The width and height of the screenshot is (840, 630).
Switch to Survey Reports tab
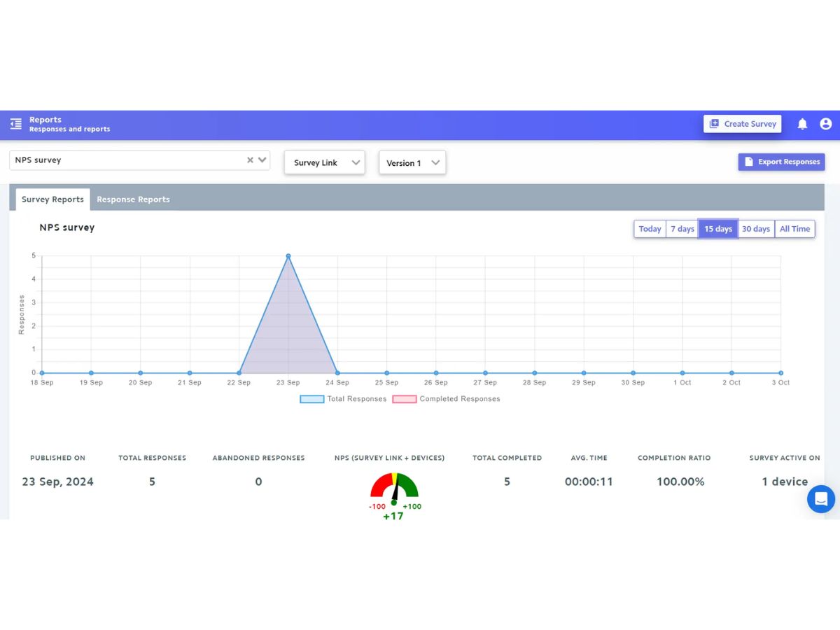[x=52, y=199]
